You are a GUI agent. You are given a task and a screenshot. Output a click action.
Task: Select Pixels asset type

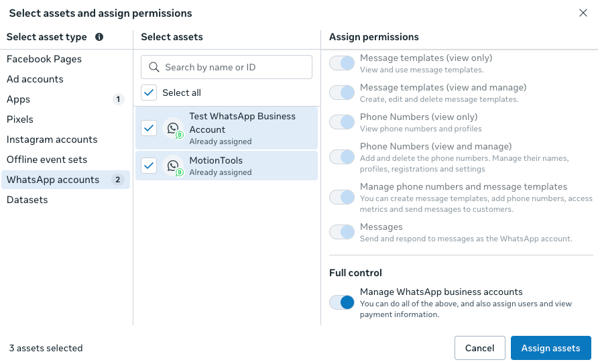(66, 119)
